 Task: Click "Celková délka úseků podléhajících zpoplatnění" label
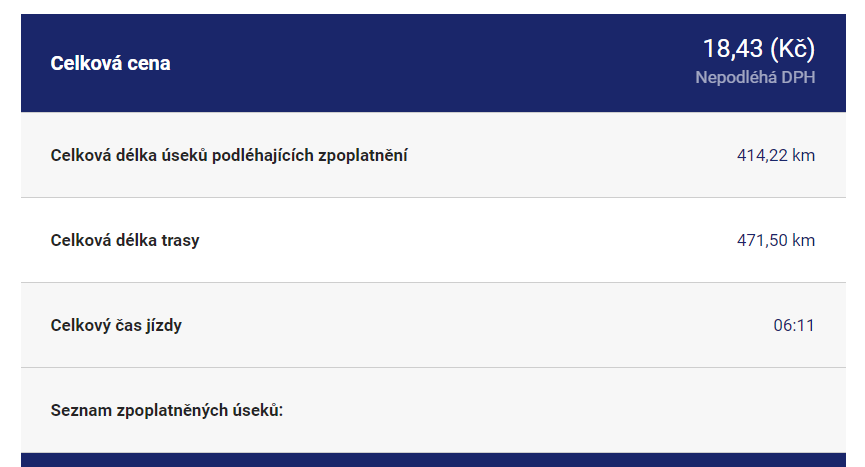(229, 155)
